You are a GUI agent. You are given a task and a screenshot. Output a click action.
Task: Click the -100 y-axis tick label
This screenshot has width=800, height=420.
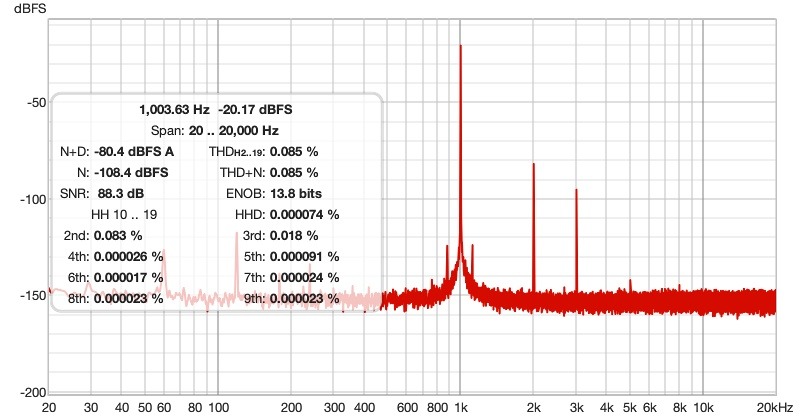tap(33, 200)
